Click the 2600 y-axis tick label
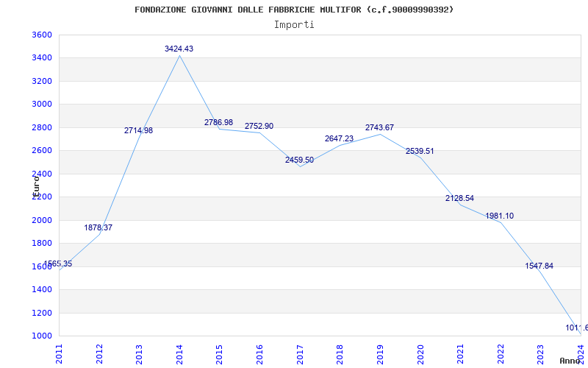 click(42, 151)
